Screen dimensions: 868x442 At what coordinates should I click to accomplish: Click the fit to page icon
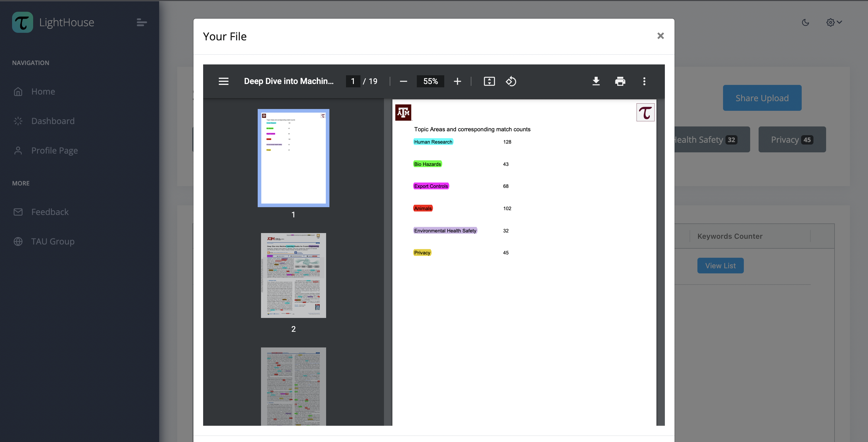(x=489, y=82)
